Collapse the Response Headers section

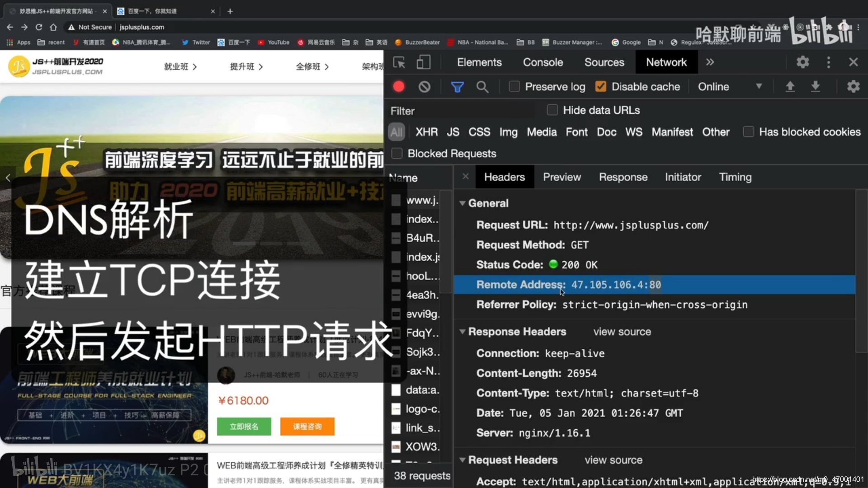pyautogui.click(x=462, y=332)
